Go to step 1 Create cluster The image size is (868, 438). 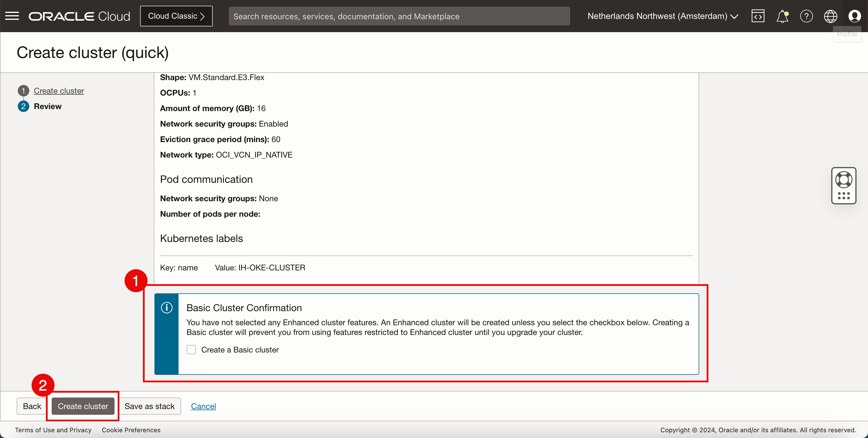[x=59, y=91]
